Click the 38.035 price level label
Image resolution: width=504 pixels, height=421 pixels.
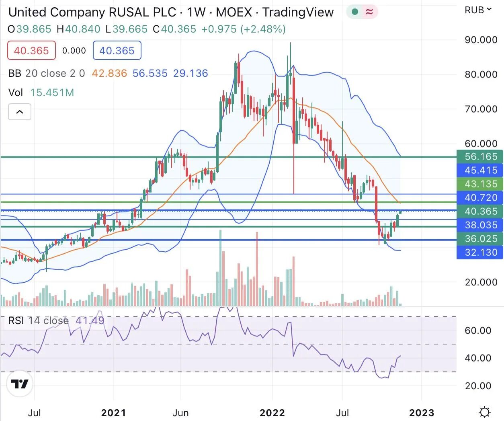(480, 225)
